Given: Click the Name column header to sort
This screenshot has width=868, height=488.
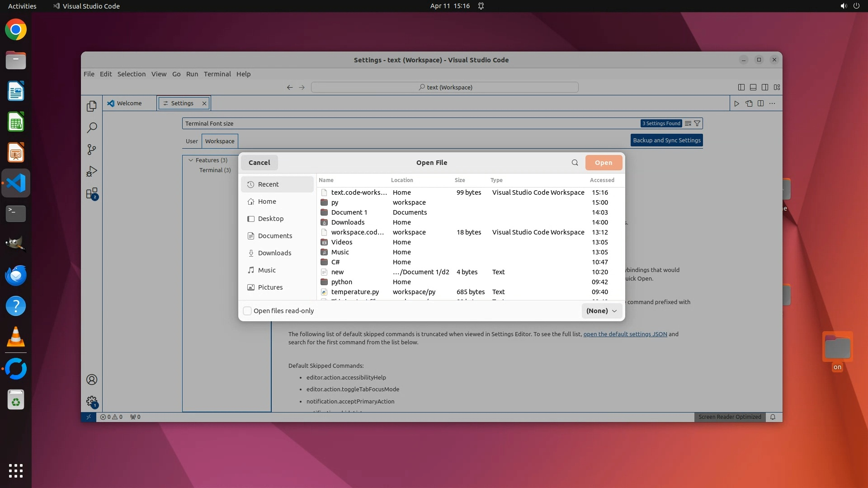Looking at the screenshot, I should (x=326, y=180).
